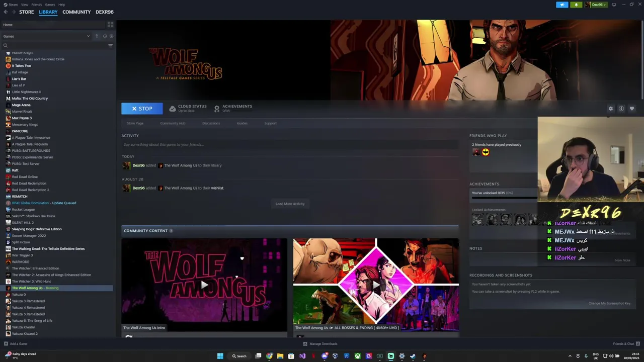Open the DEXR96 profile tab
644x362 pixels.
tap(105, 12)
